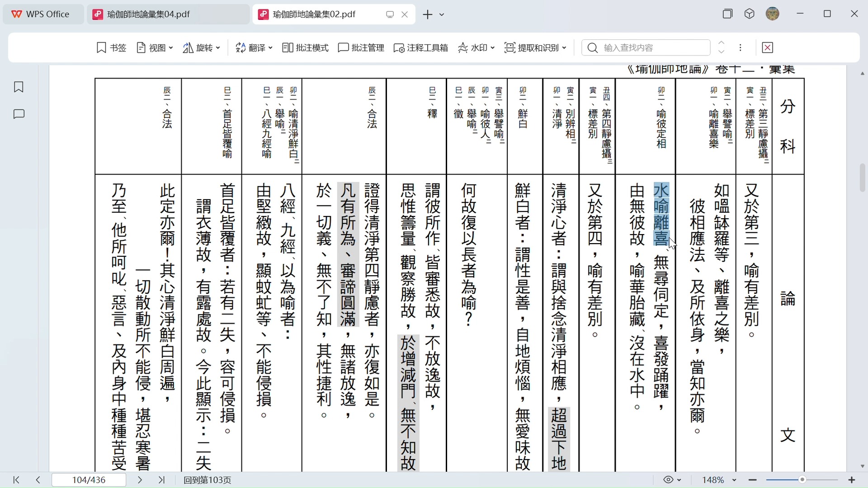Zoom in with the plus button
The width and height of the screenshot is (868, 488).
coord(852,480)
